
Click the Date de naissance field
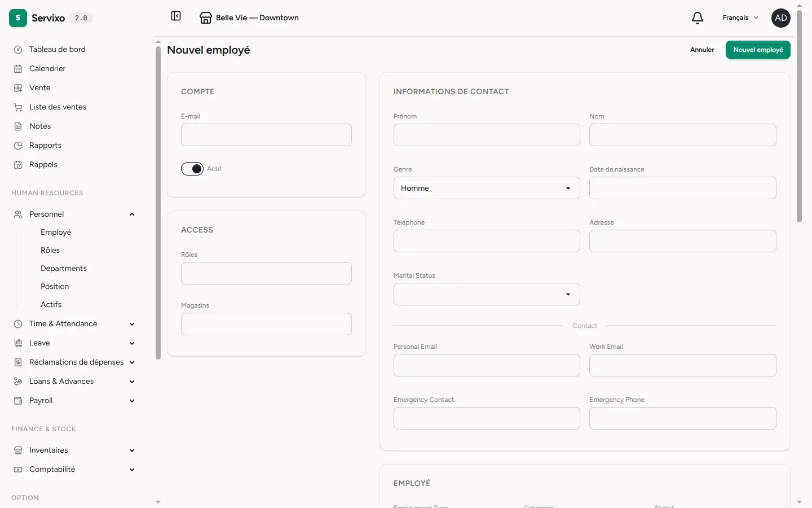(x=683, y=188)
